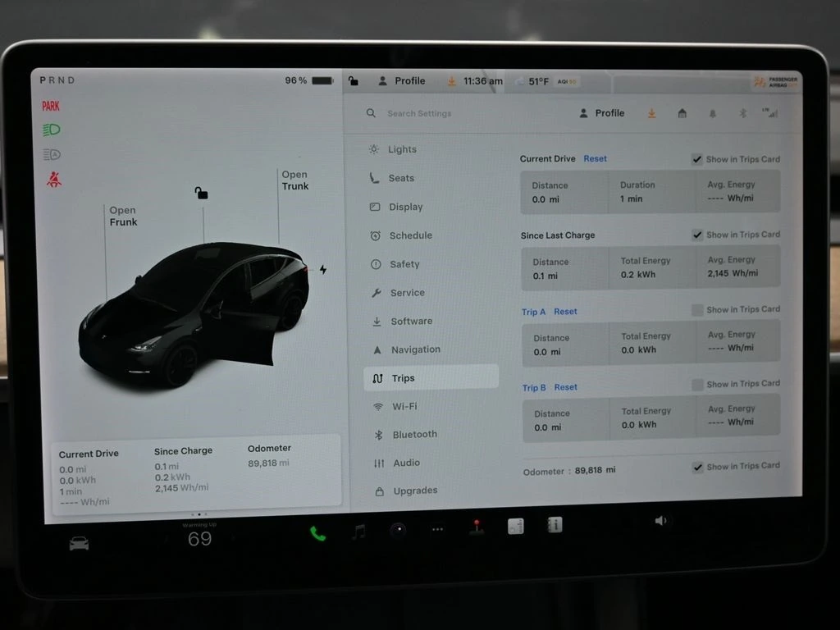
Task: Select the Software settings menu item
Action: pyautogui.click(x=411, y=322)
